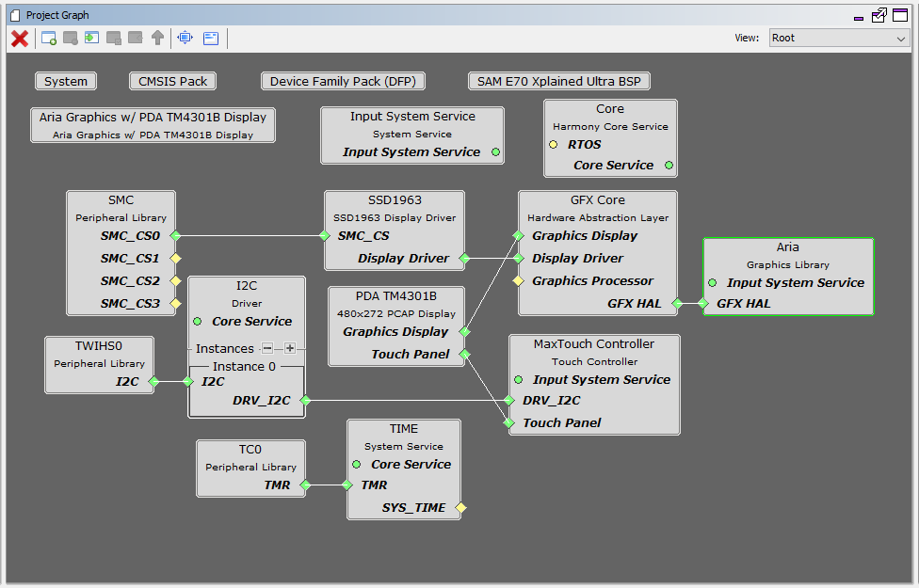Select the Project Graph title tab
Image resolution: width=919 pixels, height=588 pixels.
pos(57,15)
